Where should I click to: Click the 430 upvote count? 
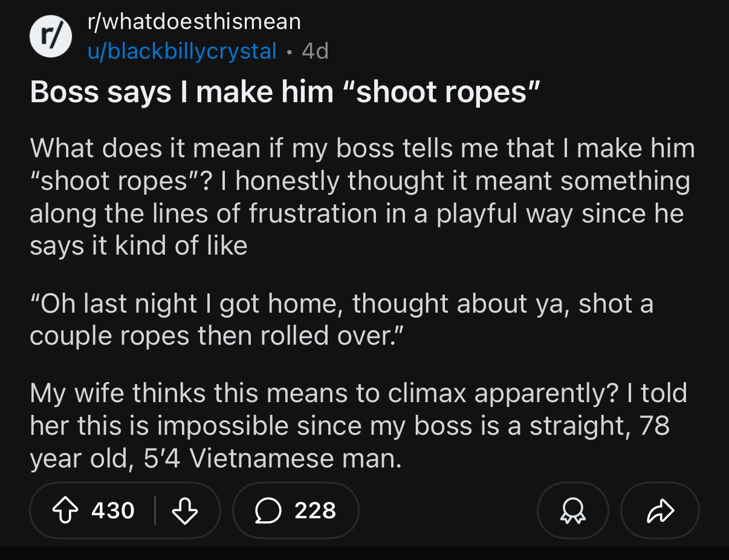pos(113,510)
